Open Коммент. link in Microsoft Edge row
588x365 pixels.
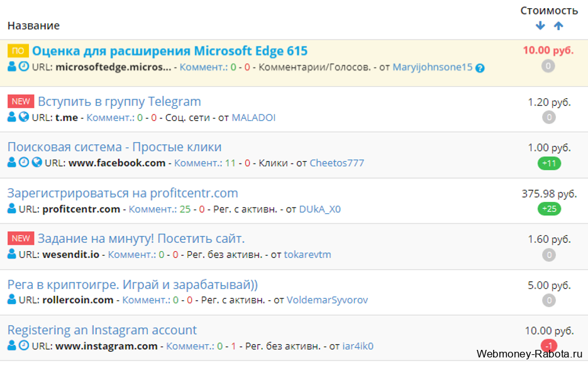click(x=204, y=67)
